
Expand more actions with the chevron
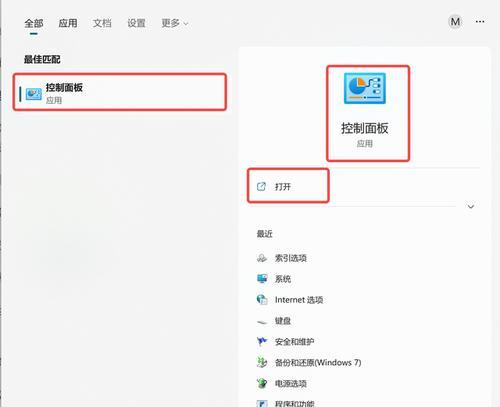tap(471, 206)
